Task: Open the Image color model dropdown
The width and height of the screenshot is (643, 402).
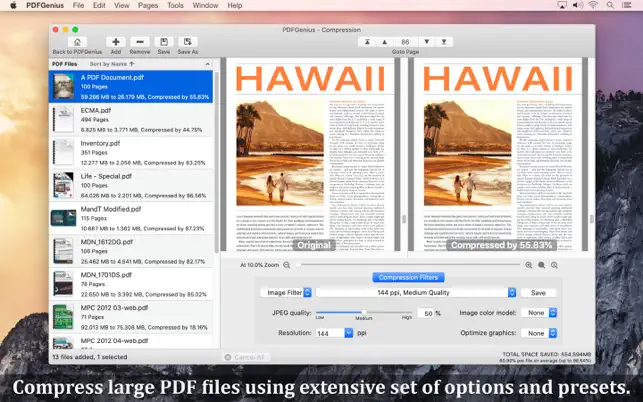Action: tap(539, 313)
